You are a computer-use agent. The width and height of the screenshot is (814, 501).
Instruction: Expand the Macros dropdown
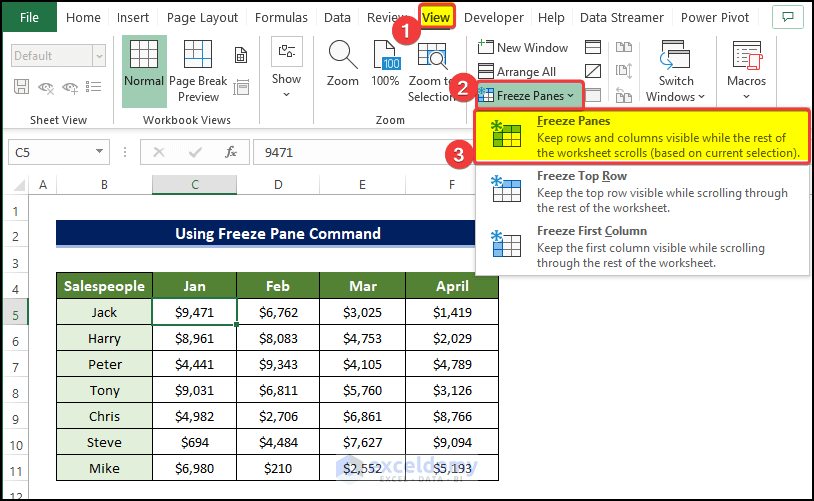click(x=747, y=70)
